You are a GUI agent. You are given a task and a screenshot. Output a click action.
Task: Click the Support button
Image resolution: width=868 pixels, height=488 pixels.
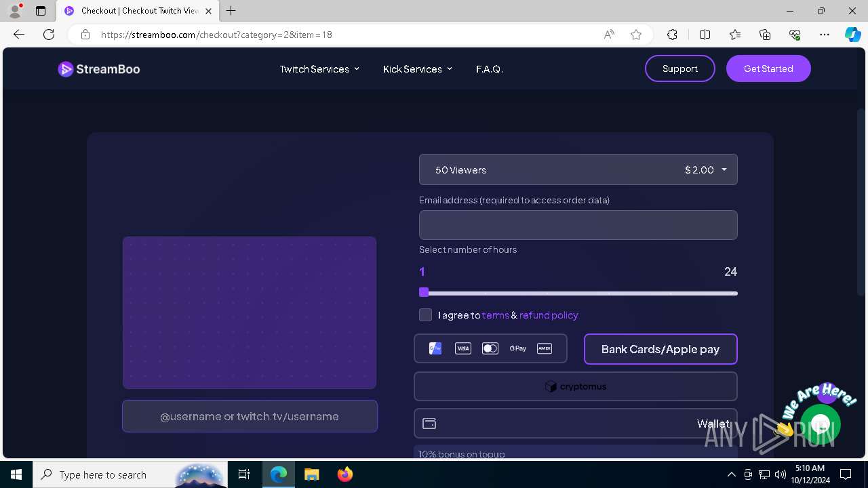coord(679,68)
